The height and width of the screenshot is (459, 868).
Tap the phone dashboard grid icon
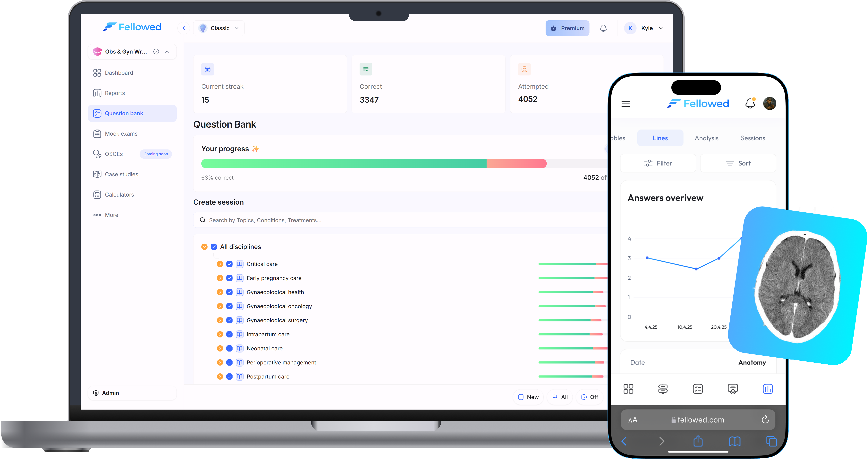tap(628, 389)
